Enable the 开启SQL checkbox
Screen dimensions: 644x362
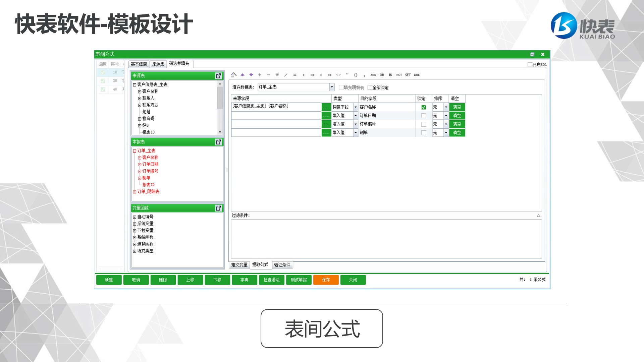coord(530,65)
